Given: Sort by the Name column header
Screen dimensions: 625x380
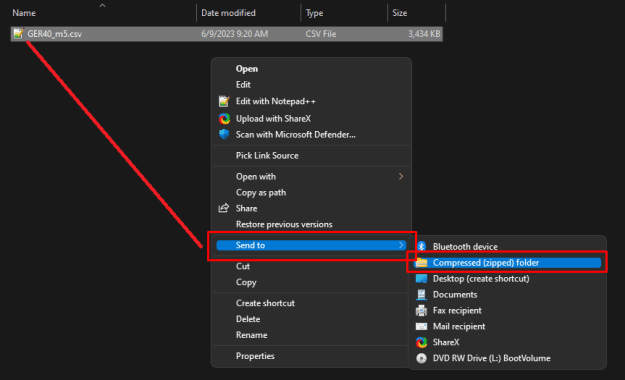Looking at the screenshot, I should click(24, 13).
